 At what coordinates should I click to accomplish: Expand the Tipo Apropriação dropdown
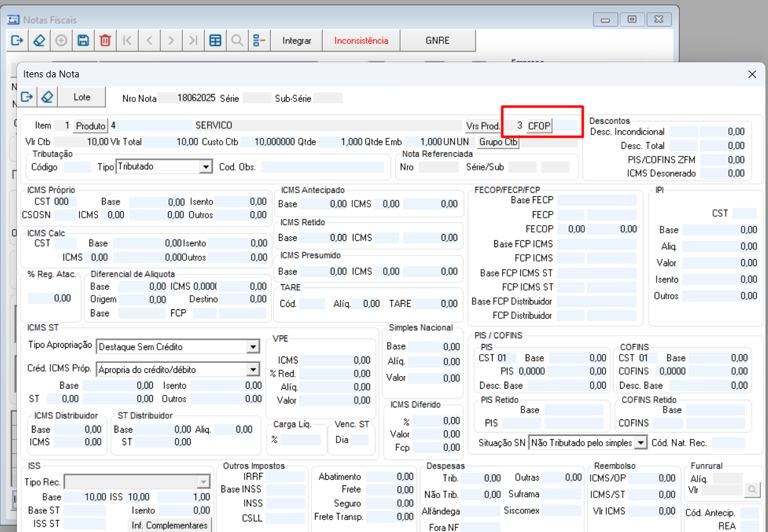click(253, 347)
